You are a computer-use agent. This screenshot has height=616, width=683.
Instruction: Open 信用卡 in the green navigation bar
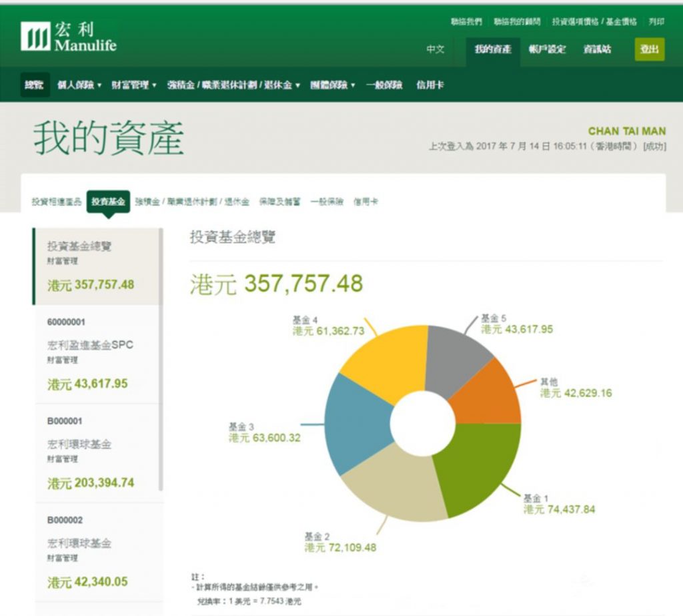coord(430,85)
